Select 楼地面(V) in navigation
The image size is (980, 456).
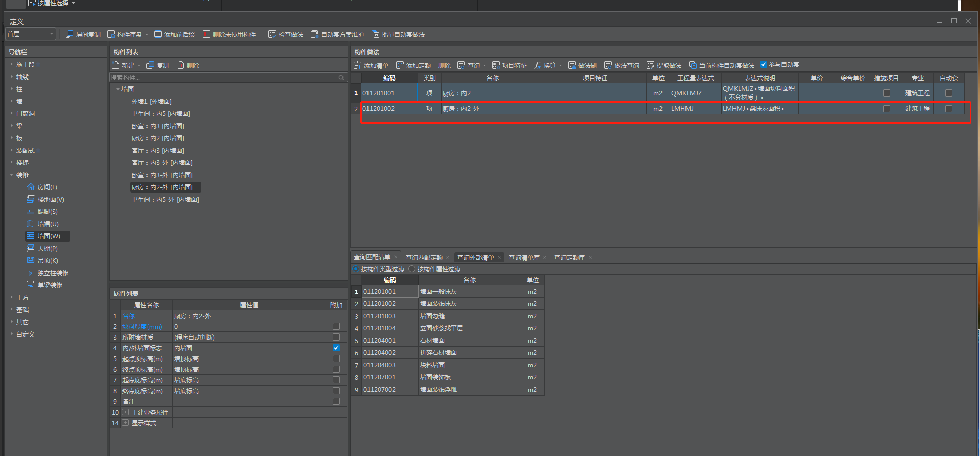point(45,200)
